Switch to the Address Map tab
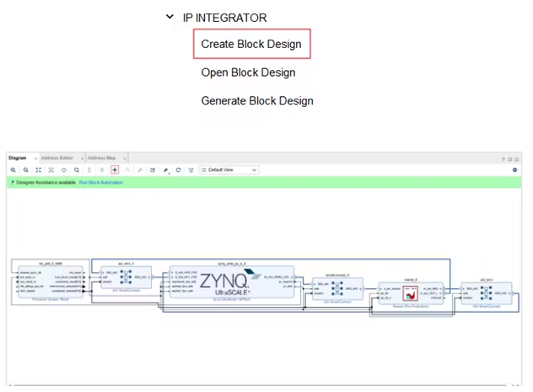Viewport: 533px width, 392px height. (101, 158)
